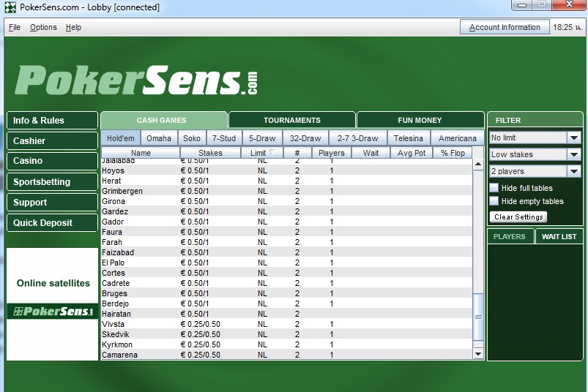Click the Quick Deposit button
The width and height of the screenshot is (588, 392).
pyautogui.click(x=52, y=223)
